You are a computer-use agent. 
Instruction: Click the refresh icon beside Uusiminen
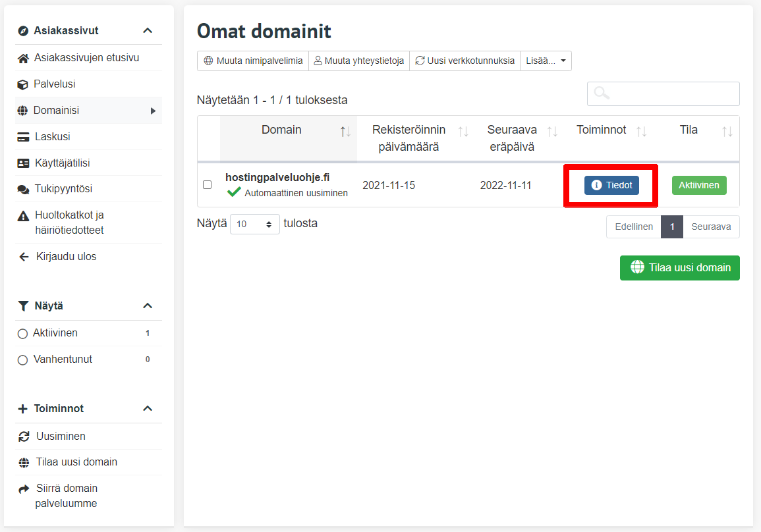(24, 437)
